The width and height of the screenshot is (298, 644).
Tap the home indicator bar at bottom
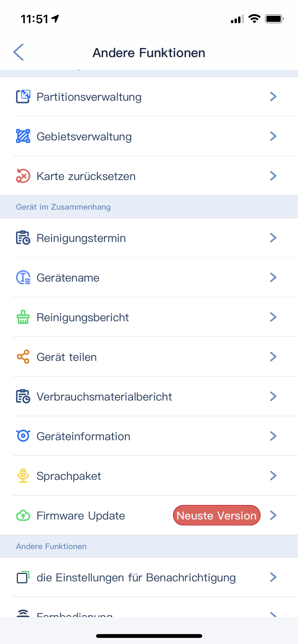[x=149, y=636]
